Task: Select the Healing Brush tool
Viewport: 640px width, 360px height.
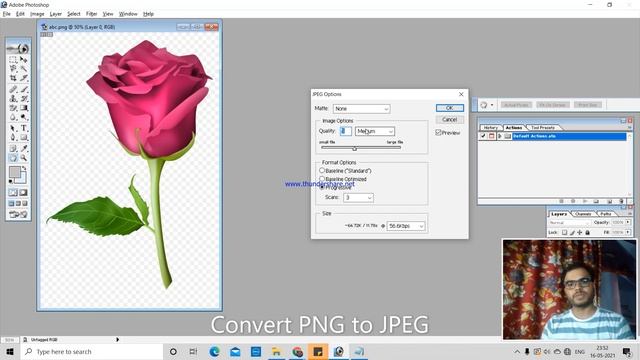Action: click(x=13, y=89)
